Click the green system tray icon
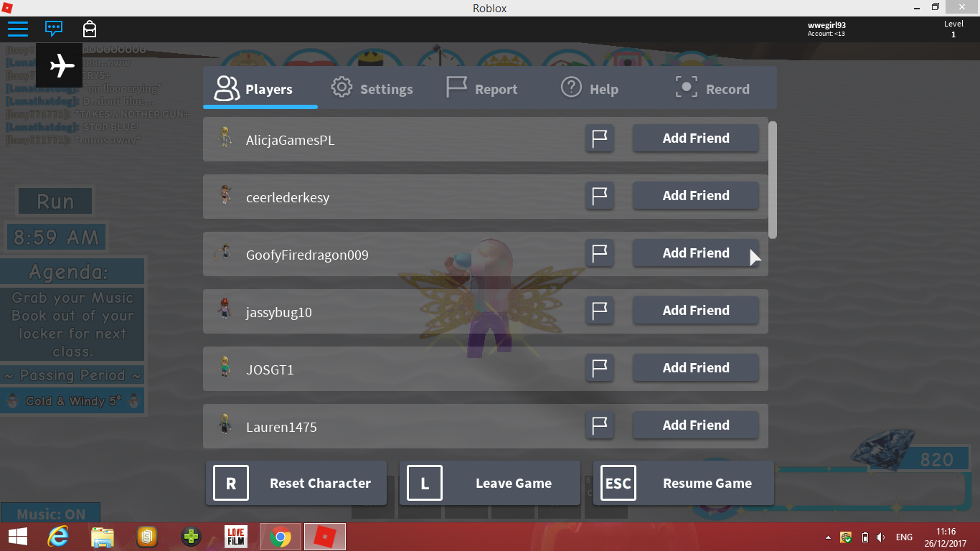Image resolution: width=980 pixels, height=551 pixels. coord(847,537)
